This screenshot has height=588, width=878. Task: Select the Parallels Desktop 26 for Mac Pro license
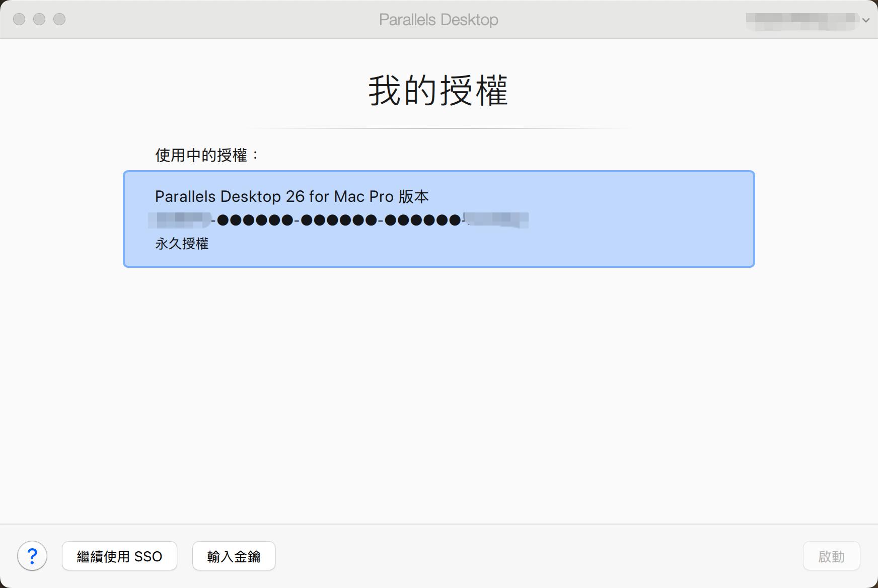[x=438, y=219]
